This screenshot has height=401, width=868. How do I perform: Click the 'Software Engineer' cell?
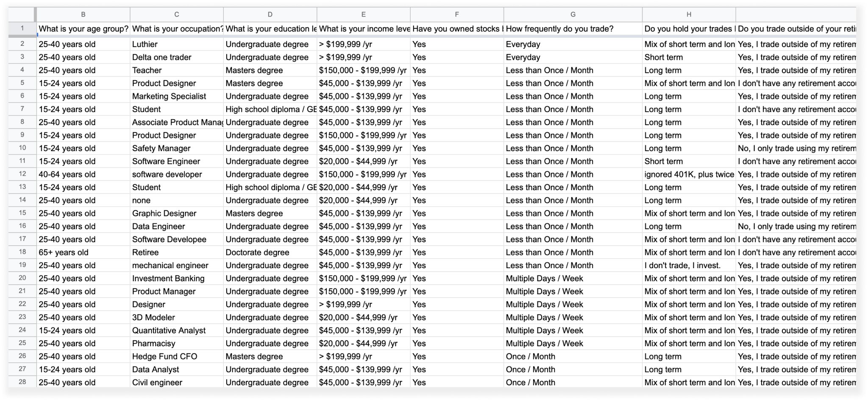tap(177, 161)
